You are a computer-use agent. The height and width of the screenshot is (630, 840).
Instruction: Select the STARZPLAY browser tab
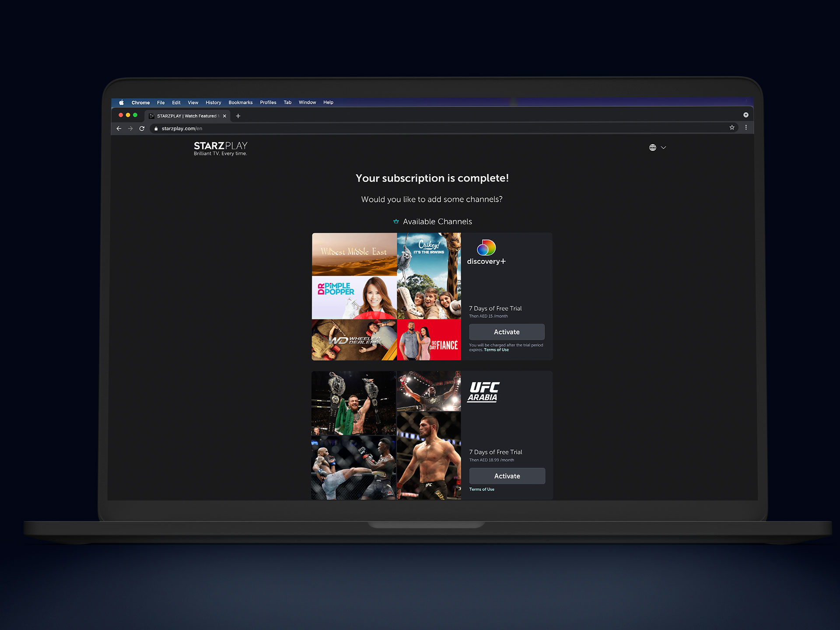tap(184, 116)
